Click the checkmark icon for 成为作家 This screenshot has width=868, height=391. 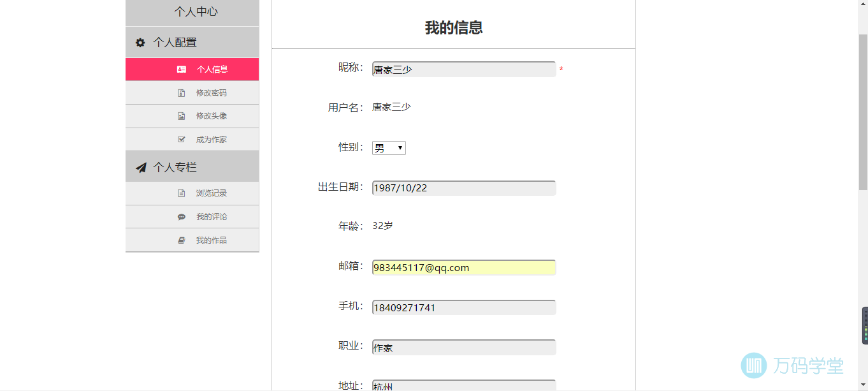click(x=182, y=140)
